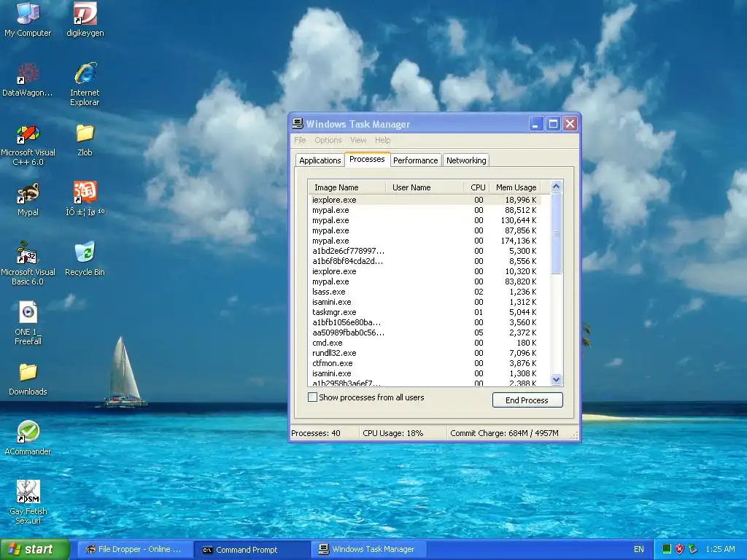This screenshot has height=560, width=747.
Task: Open the Recycle Bin icon
Action: 85,259
